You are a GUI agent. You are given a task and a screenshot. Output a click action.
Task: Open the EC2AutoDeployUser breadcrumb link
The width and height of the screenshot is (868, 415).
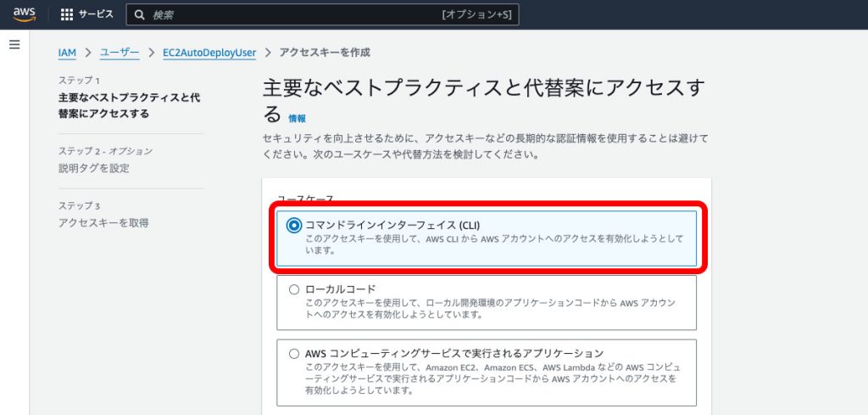[209, 53]
